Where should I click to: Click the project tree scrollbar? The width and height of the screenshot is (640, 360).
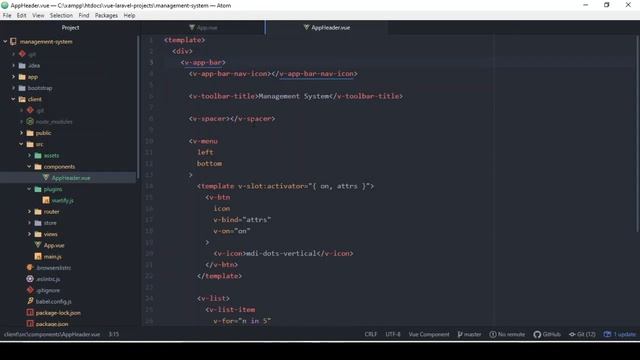[138, 107]
